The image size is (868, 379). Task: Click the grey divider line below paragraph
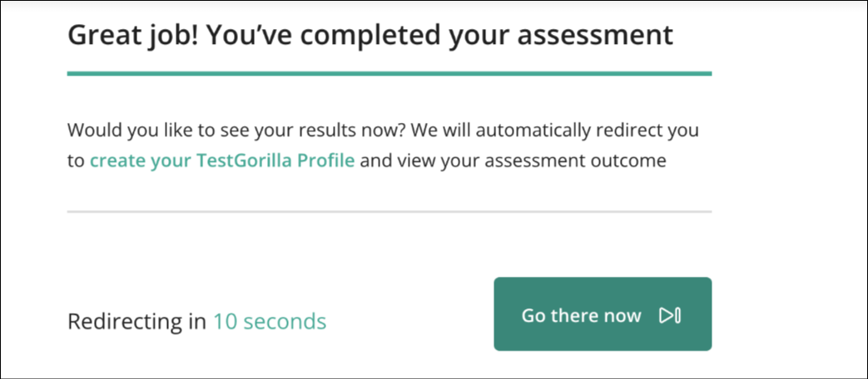[389, 212]
